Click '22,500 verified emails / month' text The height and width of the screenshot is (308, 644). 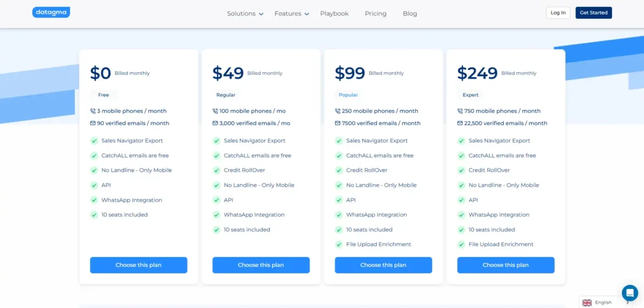(506, 123)
